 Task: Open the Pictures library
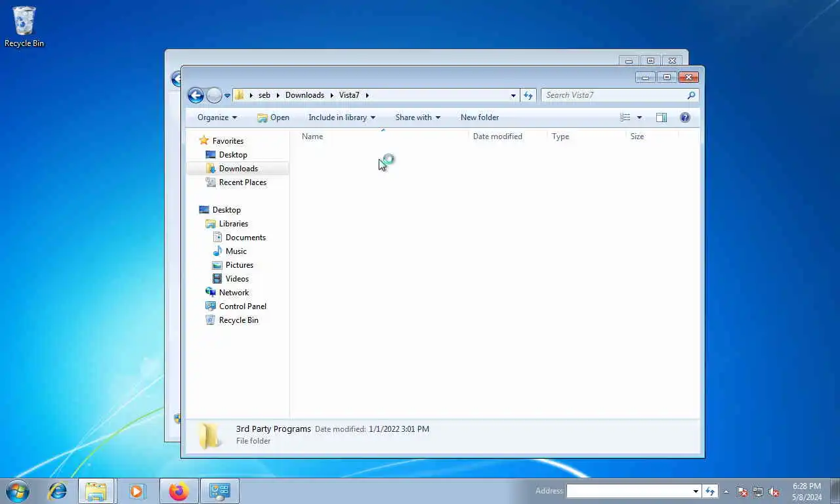239,265
